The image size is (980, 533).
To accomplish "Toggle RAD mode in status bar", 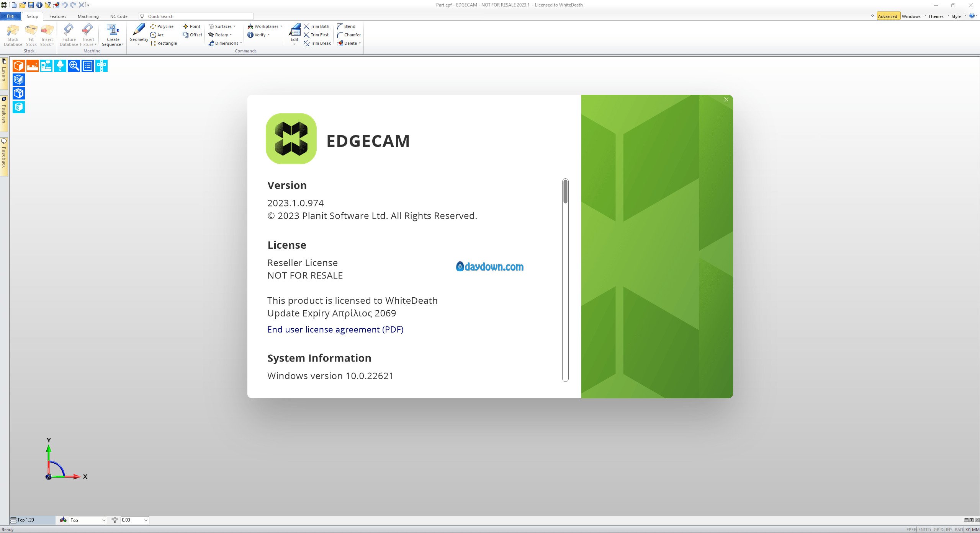I will pos(959,530).
